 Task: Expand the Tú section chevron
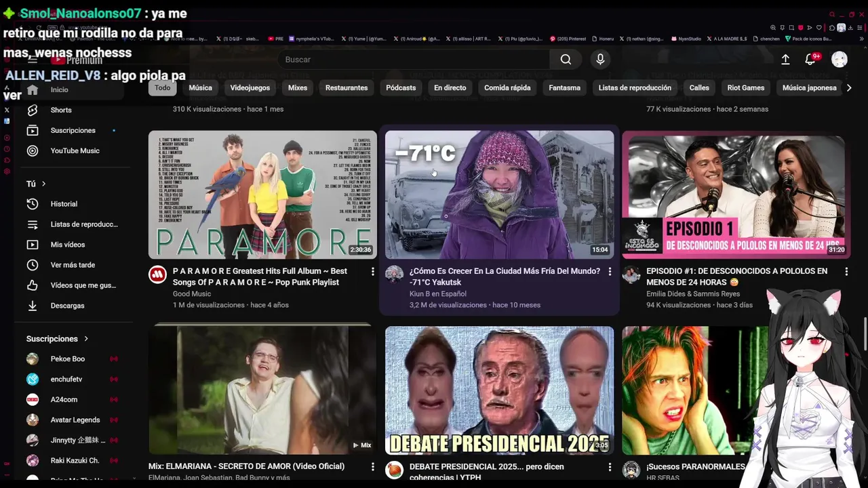coord(43,184)
